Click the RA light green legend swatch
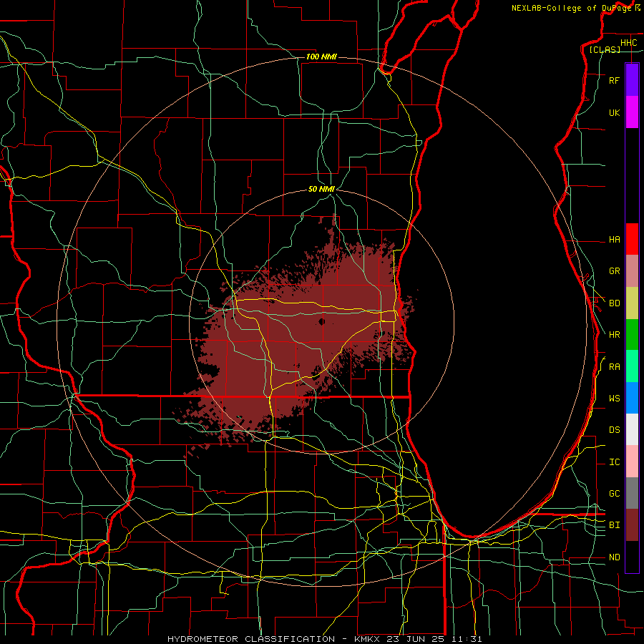The width and height of the screenshot is (644, 644). tap(632, 366)
